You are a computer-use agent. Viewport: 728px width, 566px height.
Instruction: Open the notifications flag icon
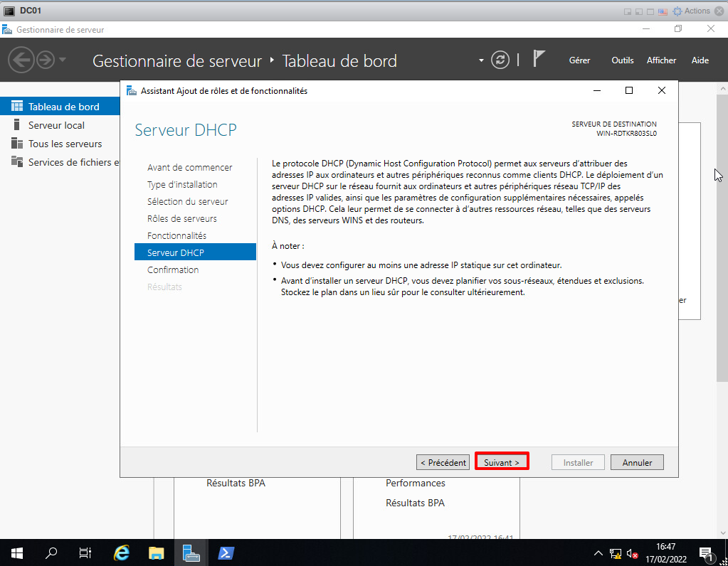(539, 59)
